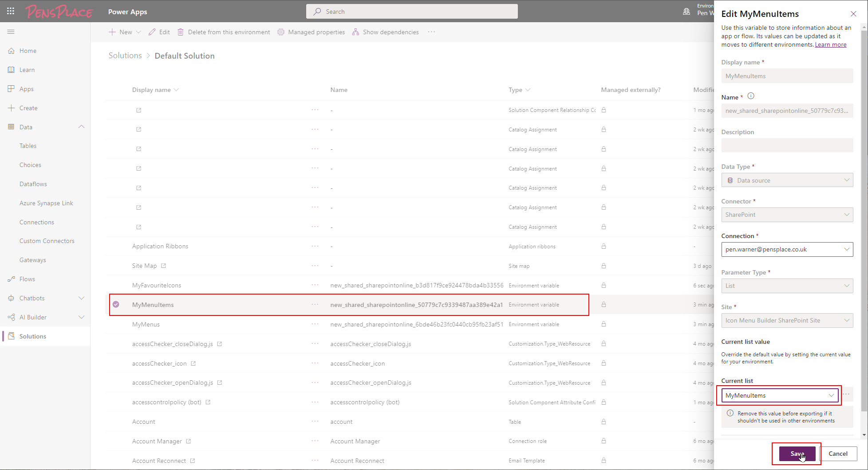
Task: Open the Account row ellipsis menu
Action: (x=315, y=421)
